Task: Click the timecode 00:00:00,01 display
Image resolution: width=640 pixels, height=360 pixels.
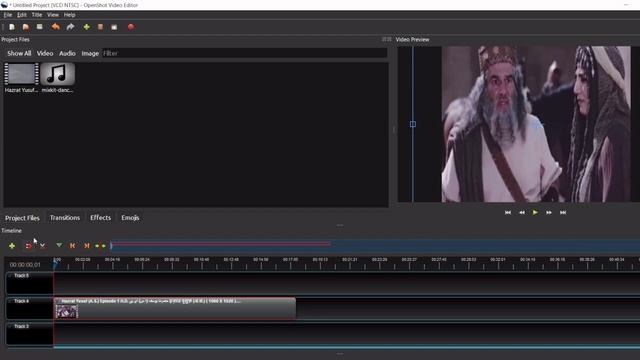Action: point(25,265)
